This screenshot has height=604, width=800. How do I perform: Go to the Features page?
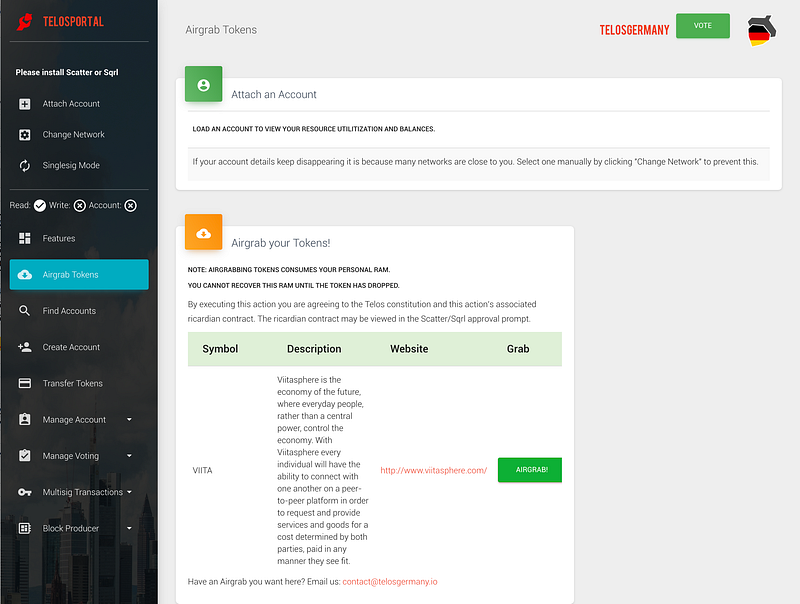(x=79, y=238)
